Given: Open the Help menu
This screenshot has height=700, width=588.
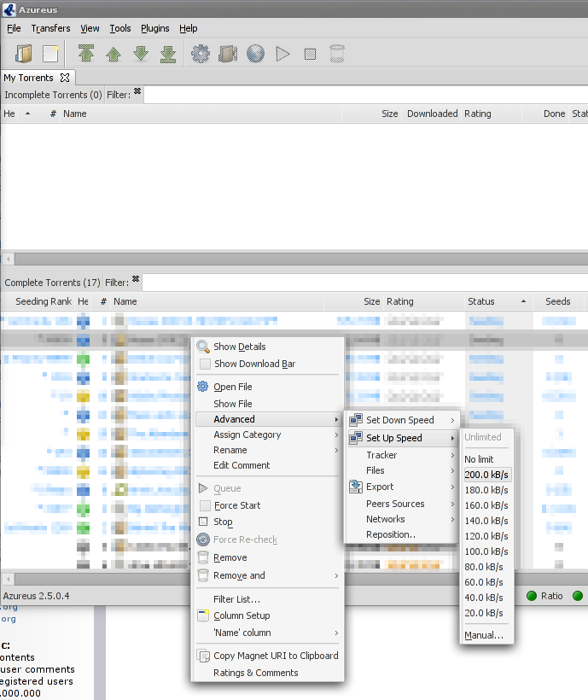Looking at the screenshot, I should coord(189,28).
